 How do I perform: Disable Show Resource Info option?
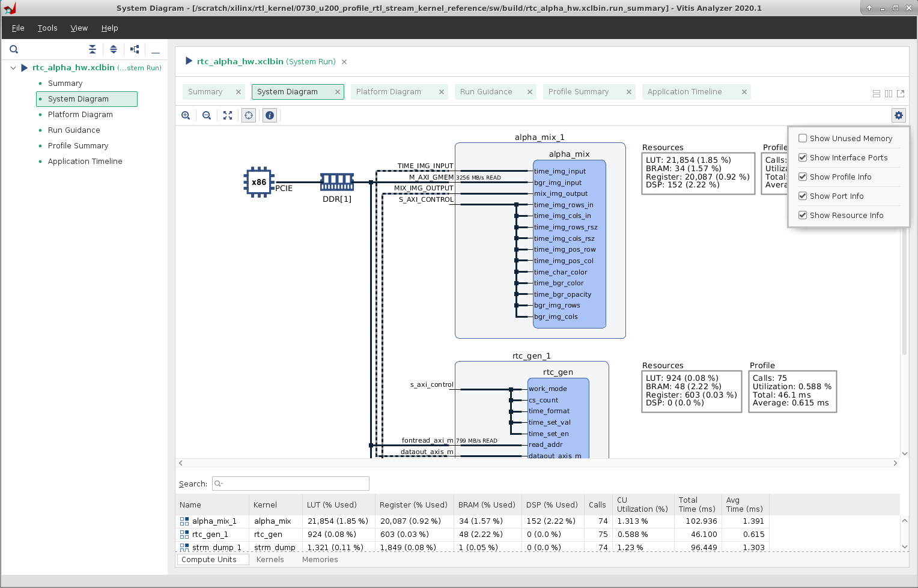pos(803,215)
